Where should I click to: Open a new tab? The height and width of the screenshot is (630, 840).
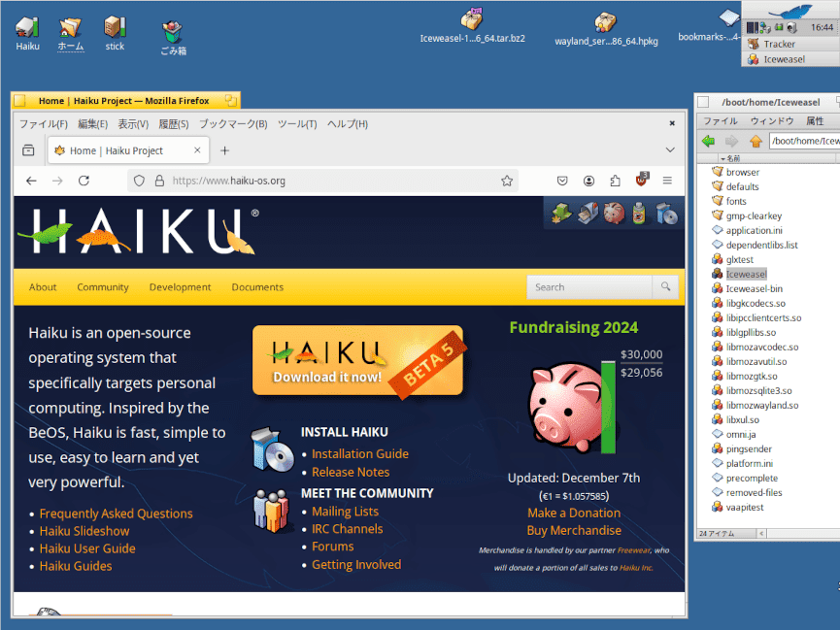pos(225,151)
